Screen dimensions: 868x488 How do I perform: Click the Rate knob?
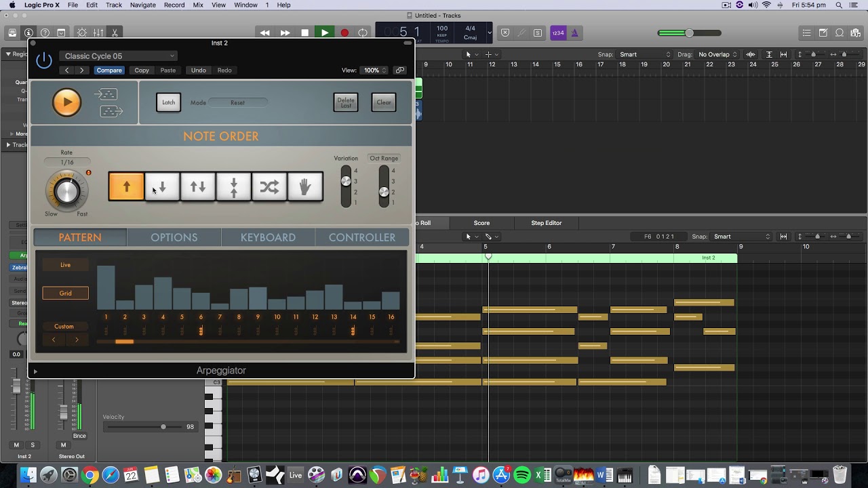[x=66, y=191]
